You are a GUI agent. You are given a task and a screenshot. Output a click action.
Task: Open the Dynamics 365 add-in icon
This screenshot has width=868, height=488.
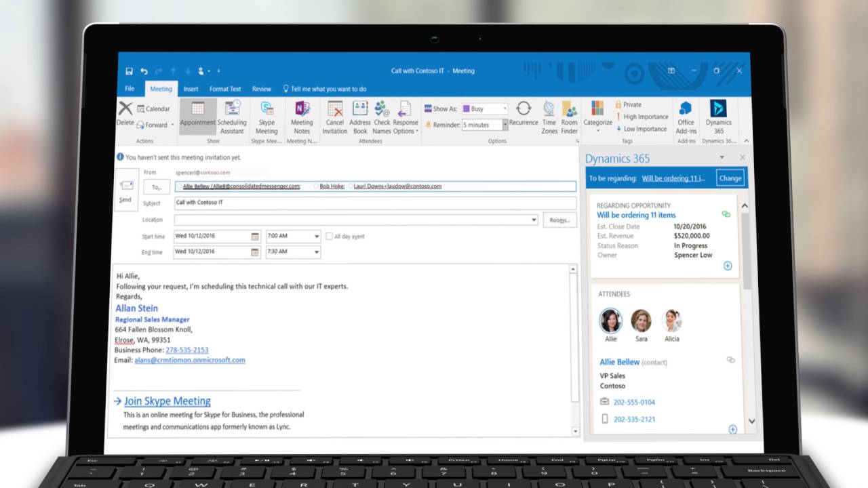[717, 117]
